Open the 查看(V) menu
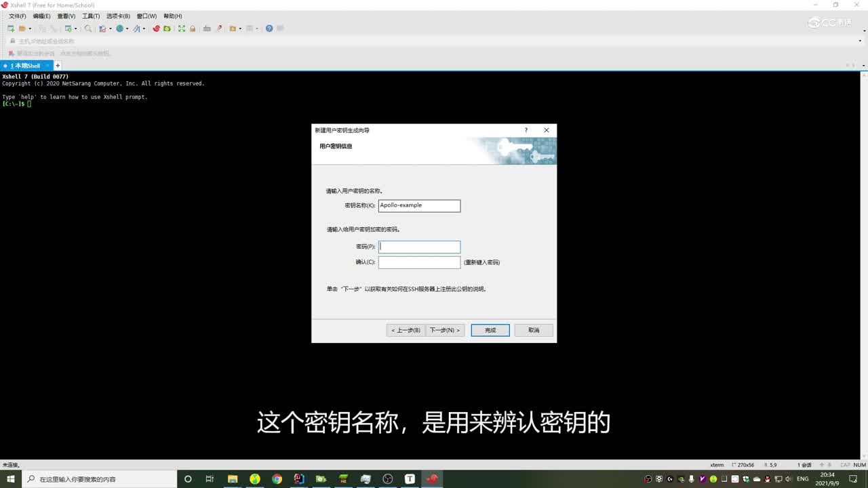Image resolution: width=868 pixels, height=488 pixels. (x=66, y=16)
